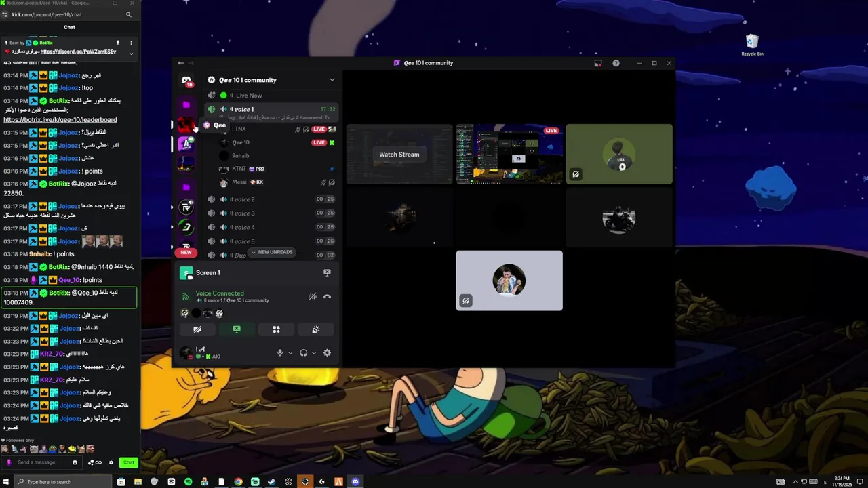868x488 pixels.
Task: Click the NEW UNREADS pill
Action: pyautogui.click(x=271, y=252)
